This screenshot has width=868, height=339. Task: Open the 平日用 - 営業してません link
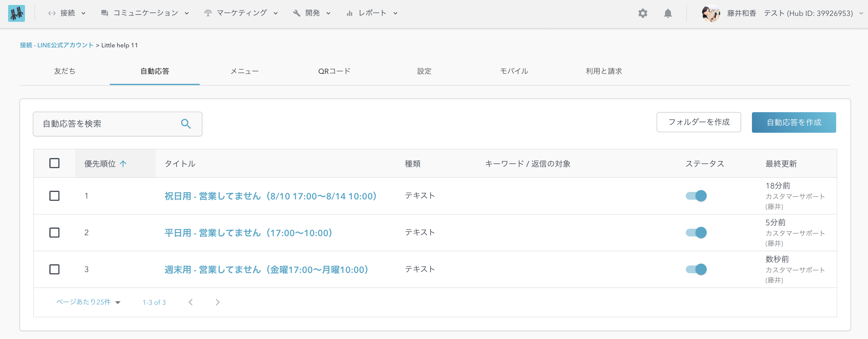click(248, 233)
